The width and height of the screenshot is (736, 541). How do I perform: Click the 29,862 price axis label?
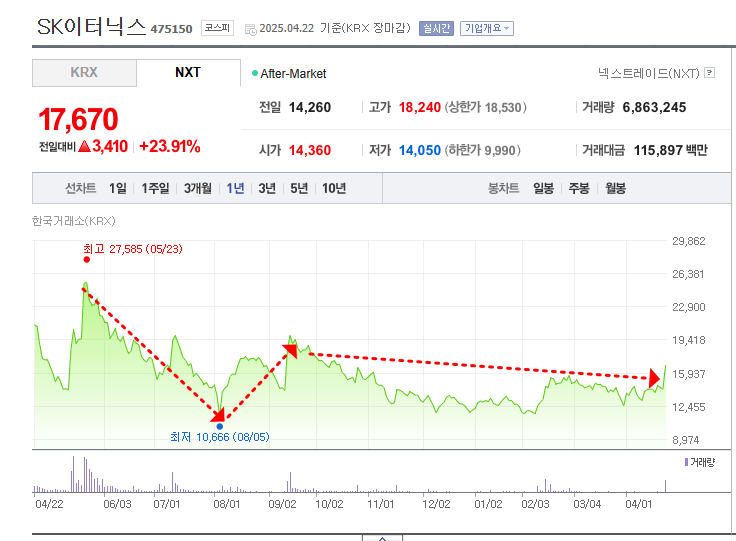[689, 241]
